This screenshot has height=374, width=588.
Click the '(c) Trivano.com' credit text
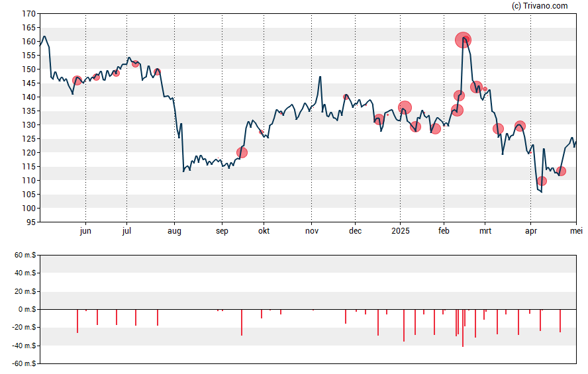(x=540, y=5)
